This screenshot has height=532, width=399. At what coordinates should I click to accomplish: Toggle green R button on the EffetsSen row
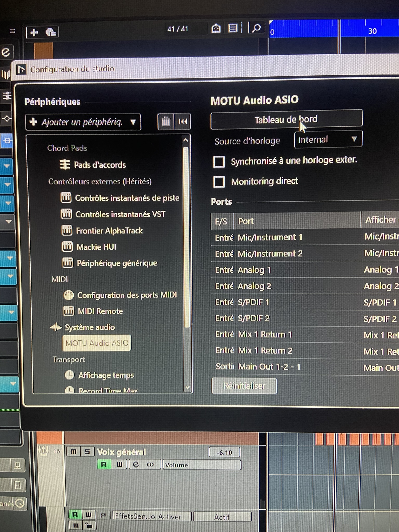(x=75, y=515)
